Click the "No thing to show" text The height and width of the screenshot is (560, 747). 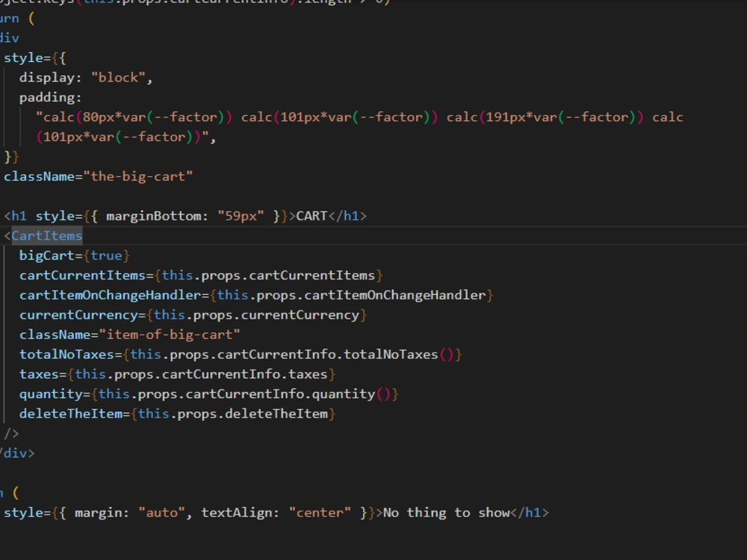pos(447,513)
